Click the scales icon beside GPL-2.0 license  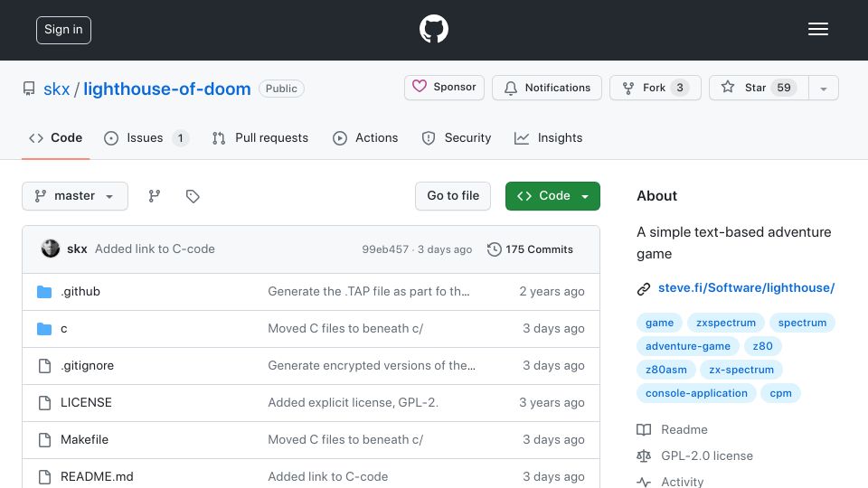[644, 455]
